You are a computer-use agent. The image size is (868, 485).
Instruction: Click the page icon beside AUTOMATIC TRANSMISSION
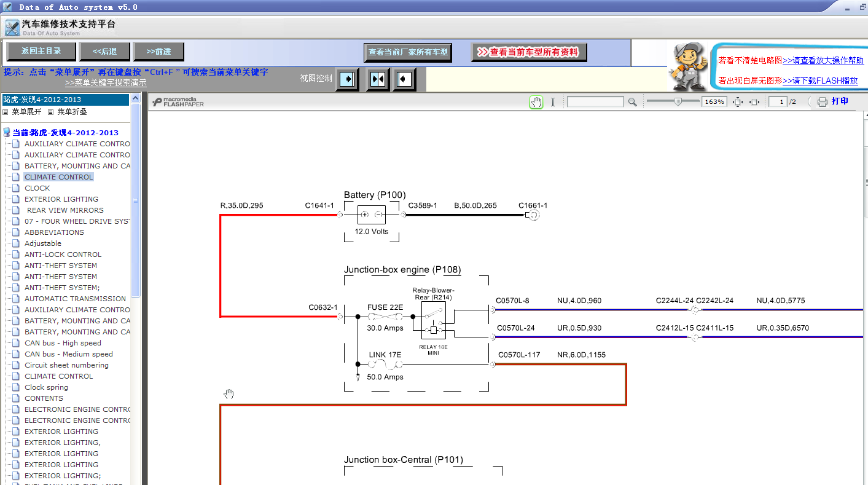16,299
